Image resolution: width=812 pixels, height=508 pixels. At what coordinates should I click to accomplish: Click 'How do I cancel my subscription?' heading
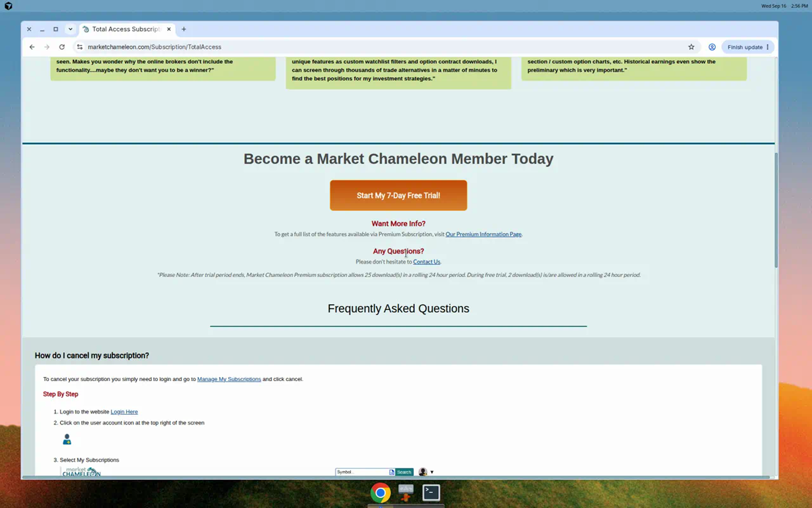pyautogui.click(x=92, y=356)
